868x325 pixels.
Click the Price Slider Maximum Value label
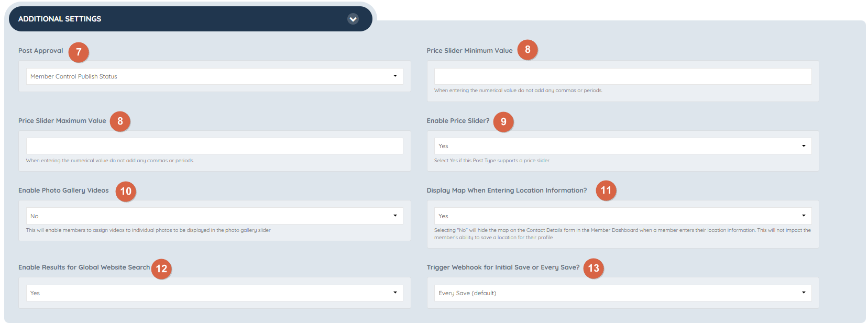(x=62, y=121)
